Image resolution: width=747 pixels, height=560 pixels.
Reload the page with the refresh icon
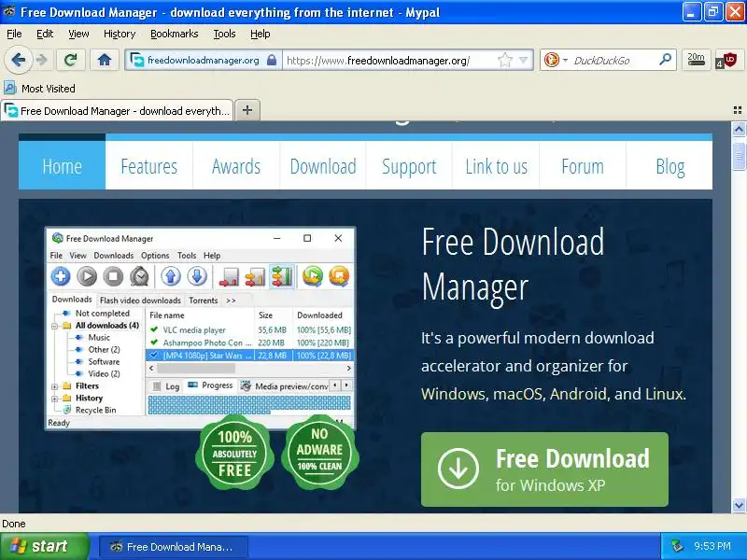(x=71, y=60)
